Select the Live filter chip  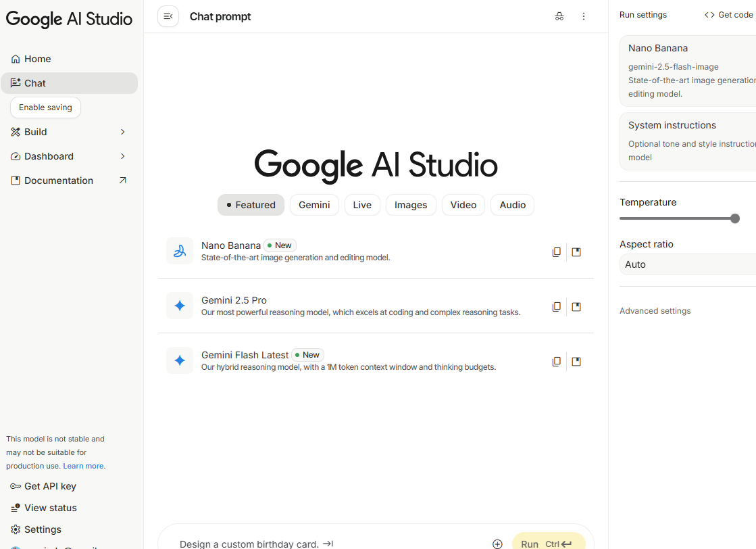point(362,205)
